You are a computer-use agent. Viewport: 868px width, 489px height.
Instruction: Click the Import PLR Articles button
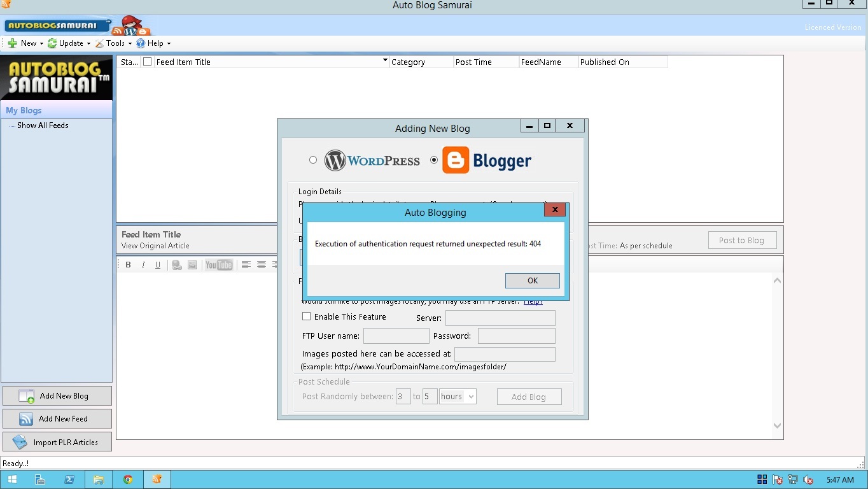(x=57, y=442)
